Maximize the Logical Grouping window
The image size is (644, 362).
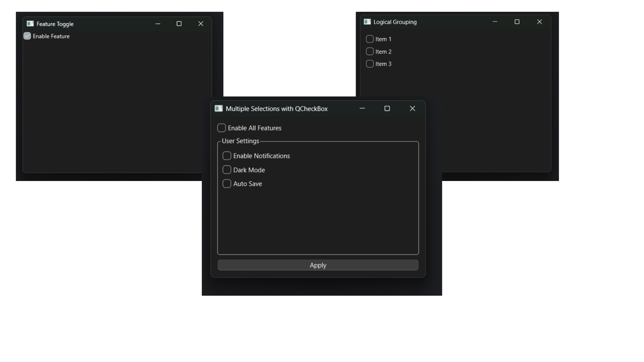(517, 22)
